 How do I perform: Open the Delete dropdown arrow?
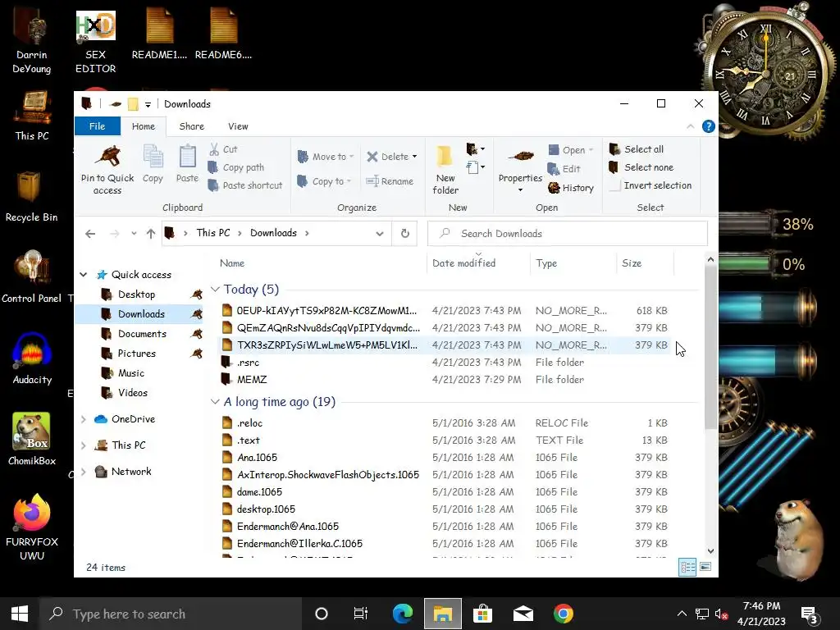(414, 157)
